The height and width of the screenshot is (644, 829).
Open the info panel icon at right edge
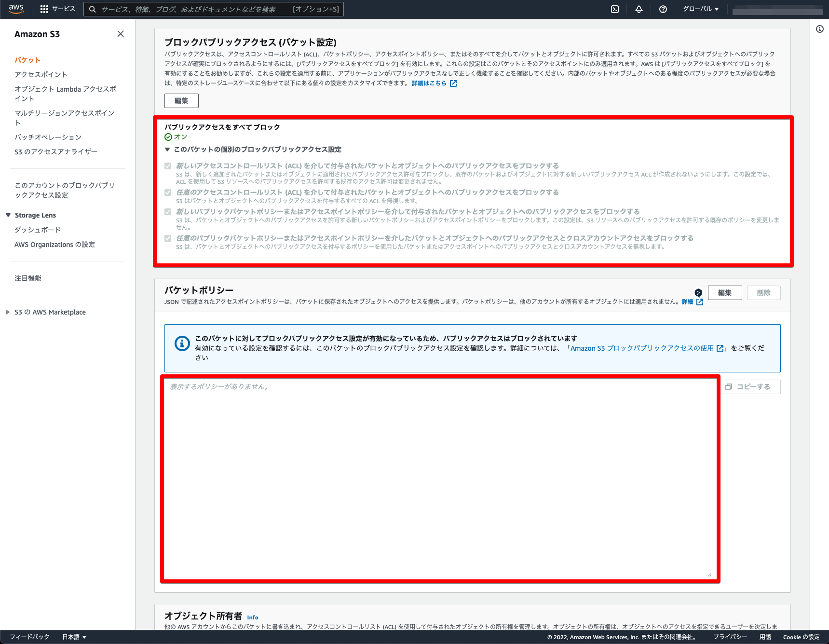(x=820, y=29)
